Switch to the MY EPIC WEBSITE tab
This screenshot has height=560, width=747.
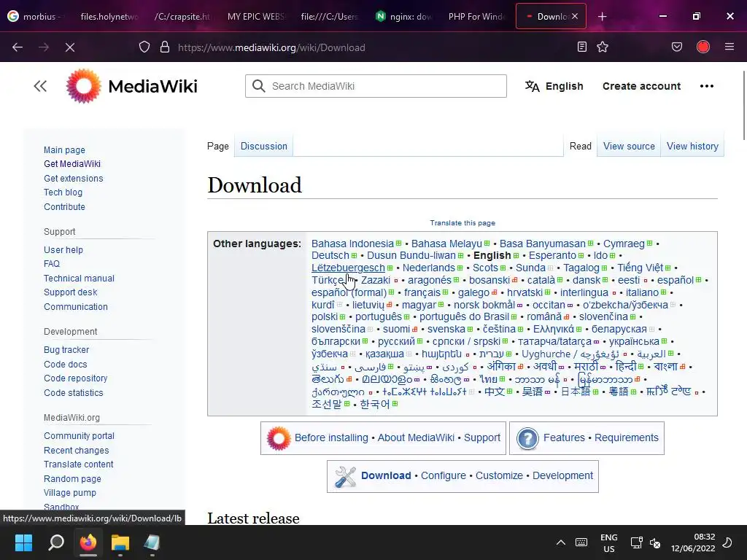point(255,17)
